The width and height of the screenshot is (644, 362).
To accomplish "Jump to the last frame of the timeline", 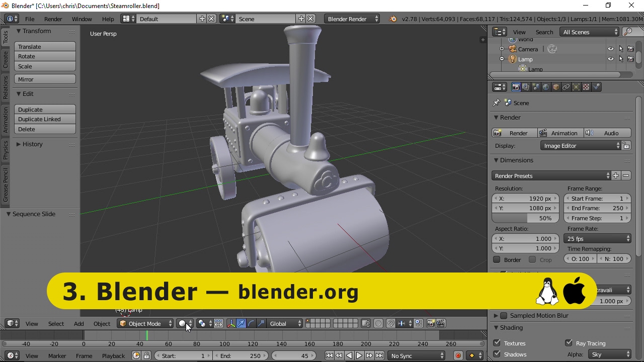I will (379, 355).
